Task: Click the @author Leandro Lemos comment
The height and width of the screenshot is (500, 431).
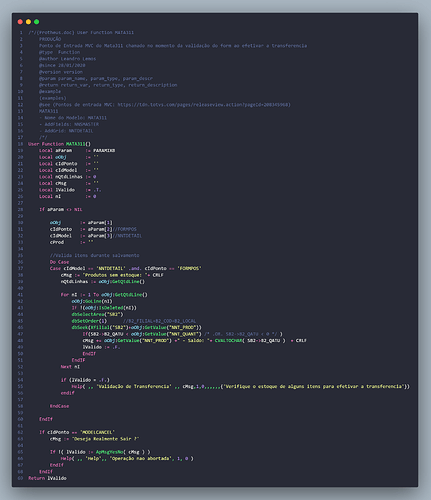Action: point(67,59)
